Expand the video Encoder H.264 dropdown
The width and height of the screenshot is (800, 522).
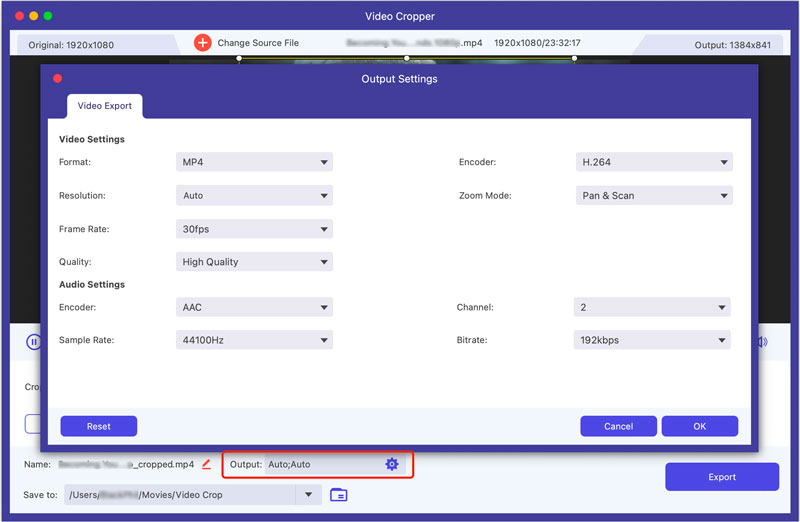coord(654,162)
